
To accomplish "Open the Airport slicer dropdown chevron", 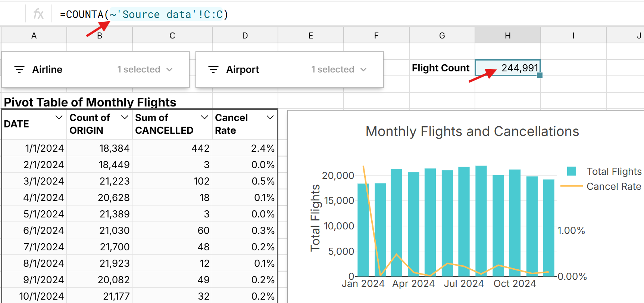I will (x=363, y=69).
